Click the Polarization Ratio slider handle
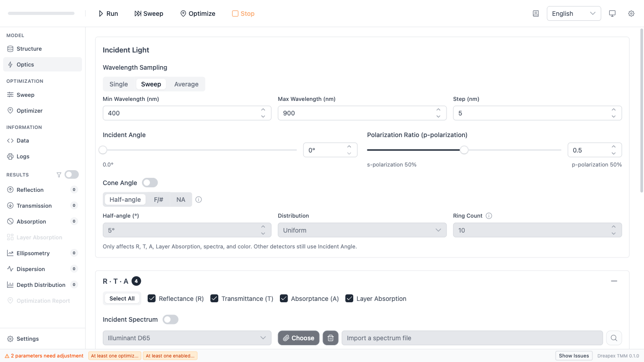This screenshot has height=362, width=644. tap(464, 150)
